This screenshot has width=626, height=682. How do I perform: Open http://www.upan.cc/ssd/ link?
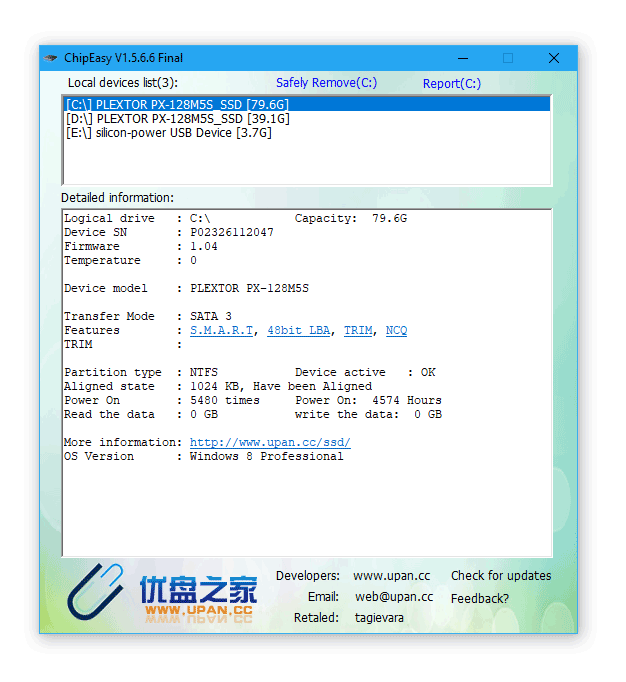(270, 442)
